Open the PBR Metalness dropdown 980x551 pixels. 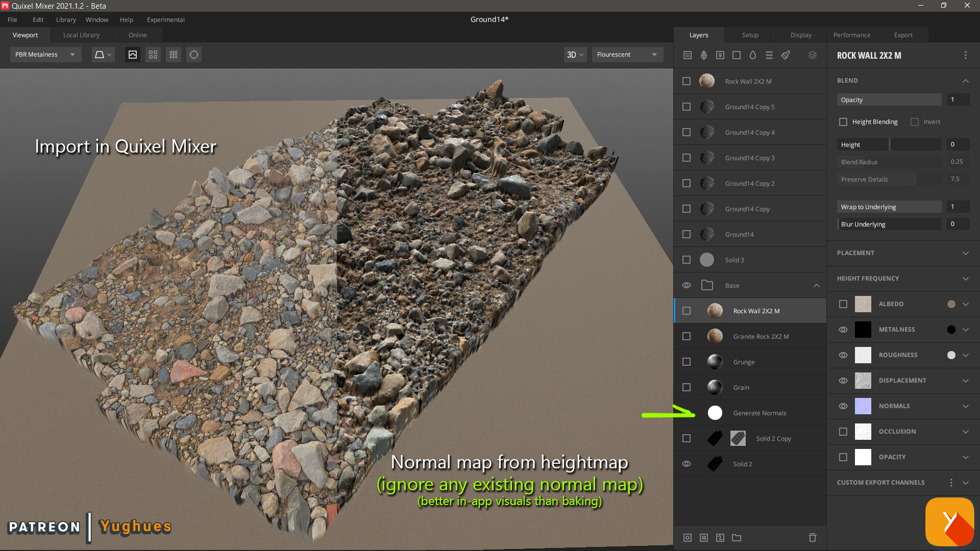(x=45, y=54)
